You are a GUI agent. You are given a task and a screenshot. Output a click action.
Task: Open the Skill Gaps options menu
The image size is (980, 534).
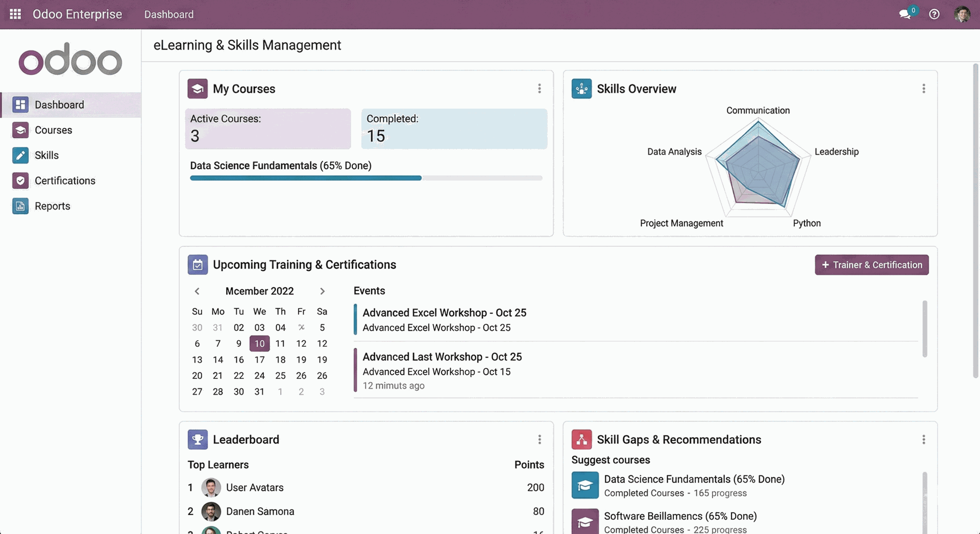(923, 439)
